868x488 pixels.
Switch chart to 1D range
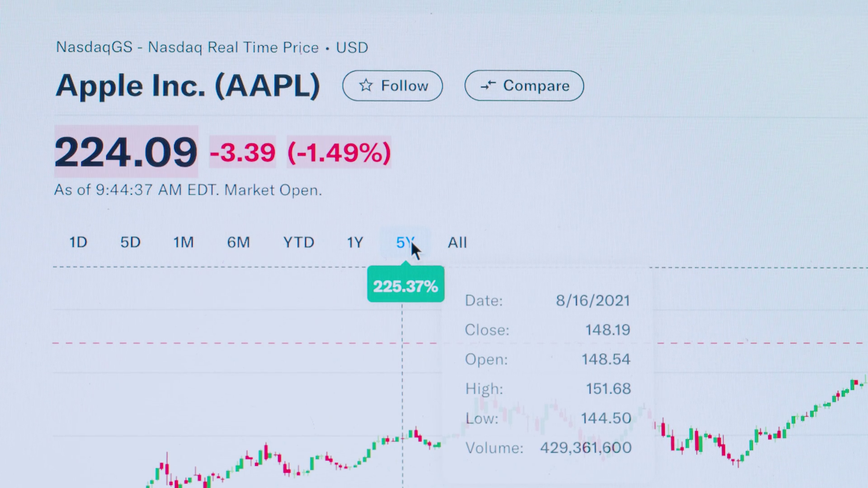click(x=78, y=243)
